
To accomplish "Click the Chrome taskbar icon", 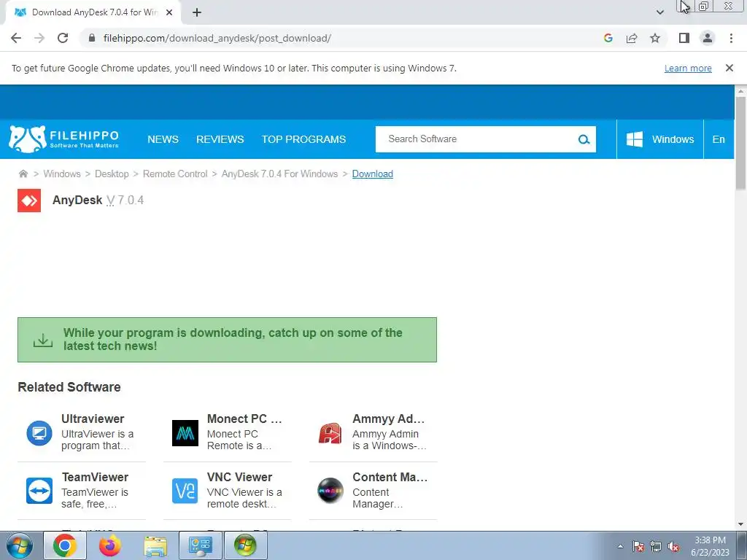I will [65, 545].
